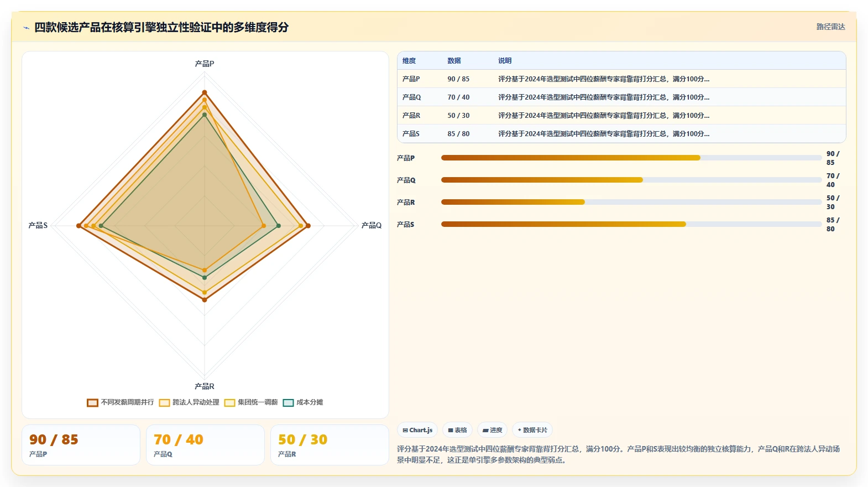868x487 pixels.
Task: Click the 路径雷达 label in header
Action: [830, 27]
